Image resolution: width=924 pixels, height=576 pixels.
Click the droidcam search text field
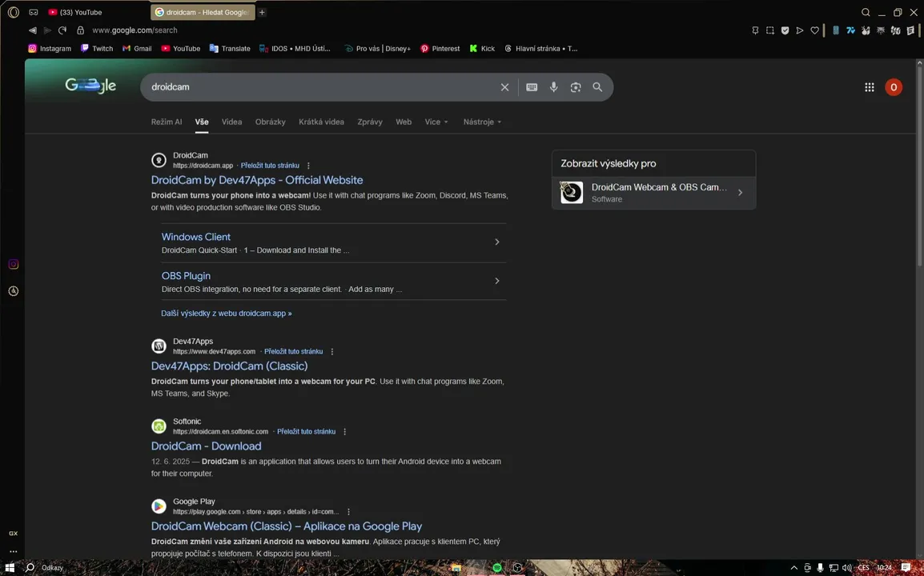(321, 86)
